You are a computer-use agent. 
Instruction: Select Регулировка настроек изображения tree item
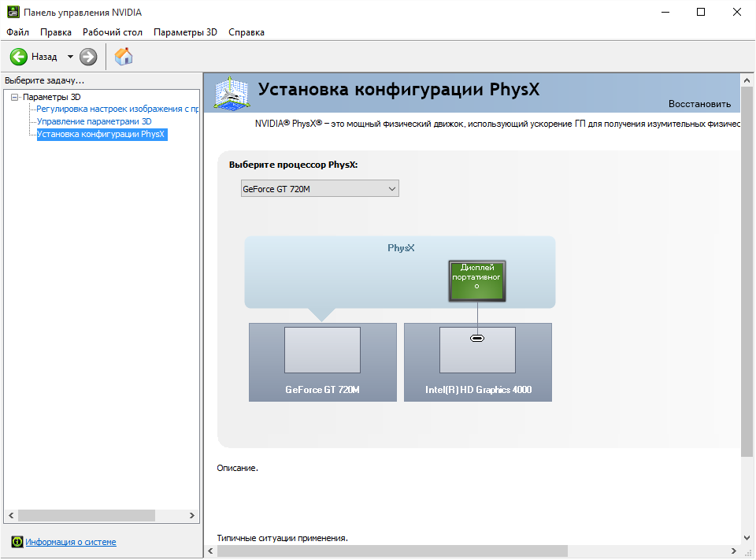[x=117, y=109]
